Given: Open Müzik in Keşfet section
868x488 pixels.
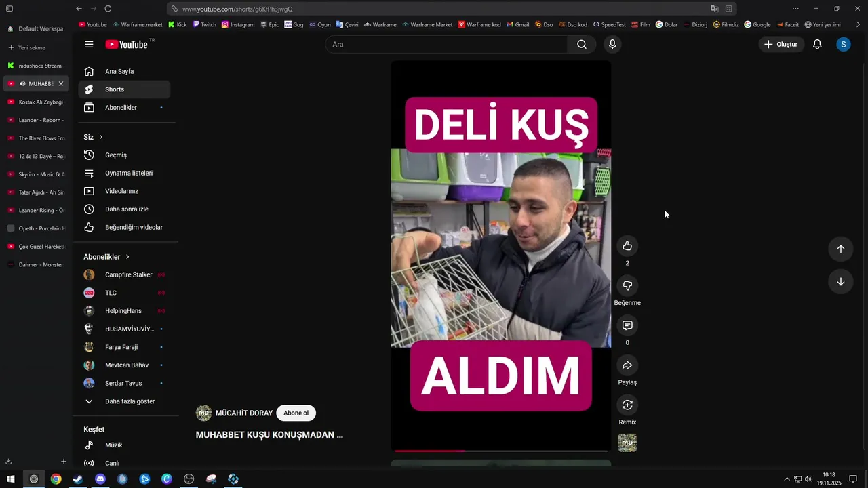Looking at the screenshot, I should (x=124, y=445).
